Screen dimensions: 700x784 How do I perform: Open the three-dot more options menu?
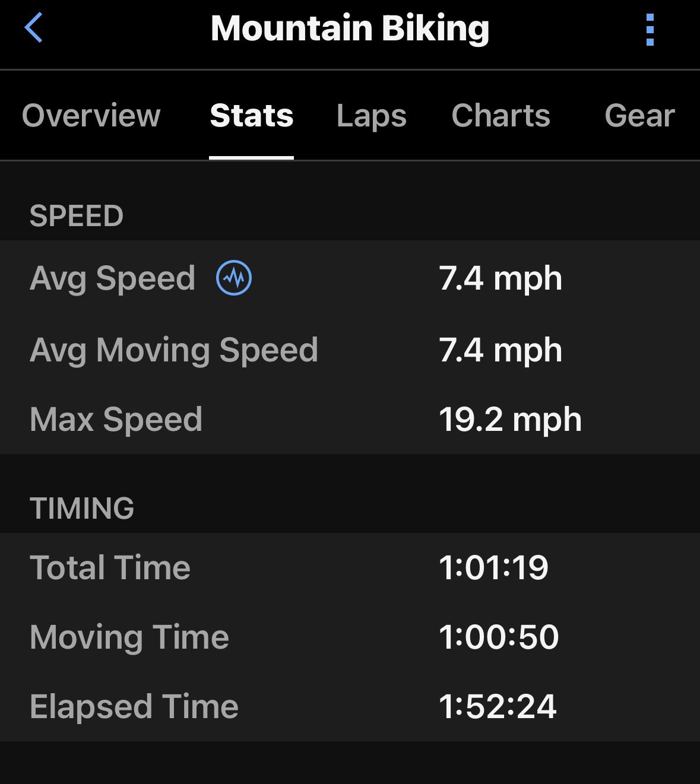coord(650,30)
